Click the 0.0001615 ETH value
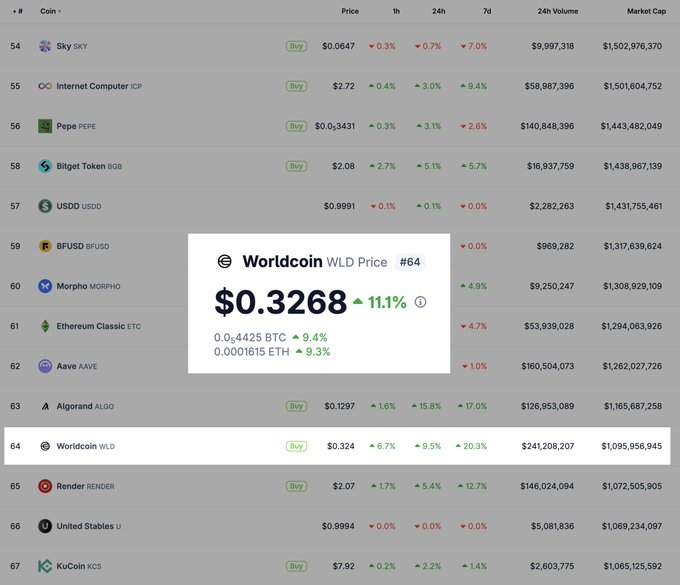The height and width of the screenshot is (585, 680). click(x=252, y=352)
